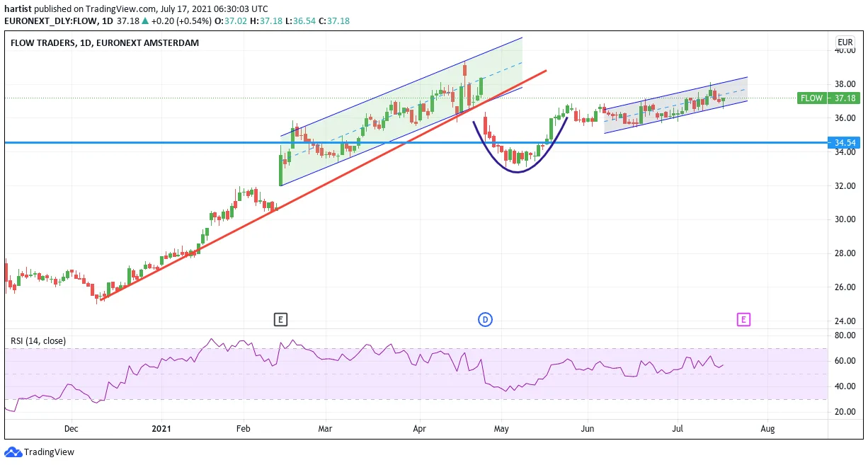Click the EUR currency box on price axis
868x465 pixels.
[845, 42]
